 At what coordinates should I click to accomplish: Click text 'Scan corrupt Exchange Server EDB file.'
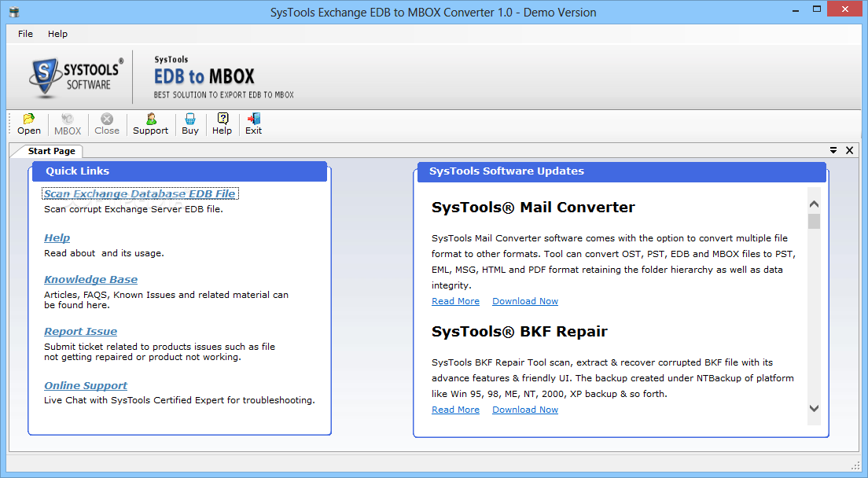pyautogui.click(x=134, y=209)
